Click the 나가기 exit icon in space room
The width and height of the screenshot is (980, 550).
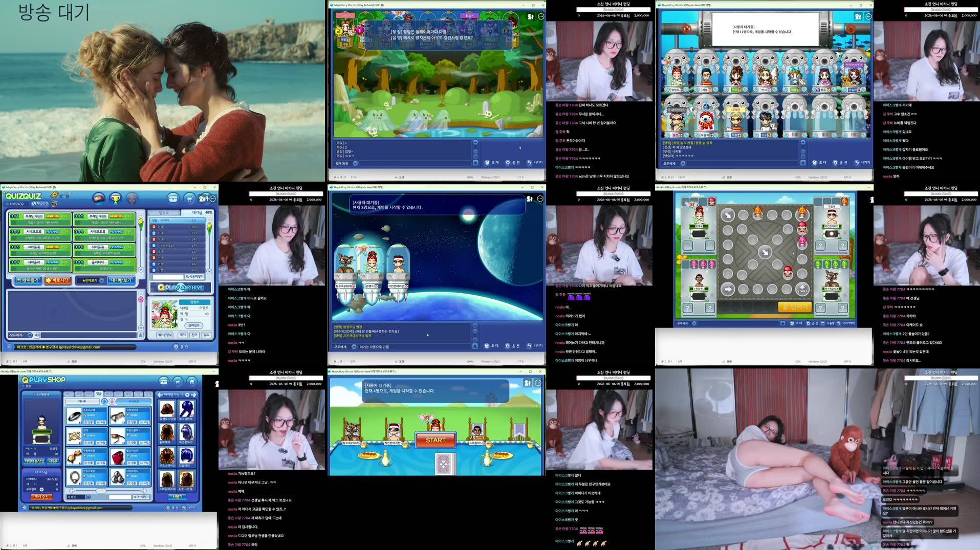click(x=534, y=346)
